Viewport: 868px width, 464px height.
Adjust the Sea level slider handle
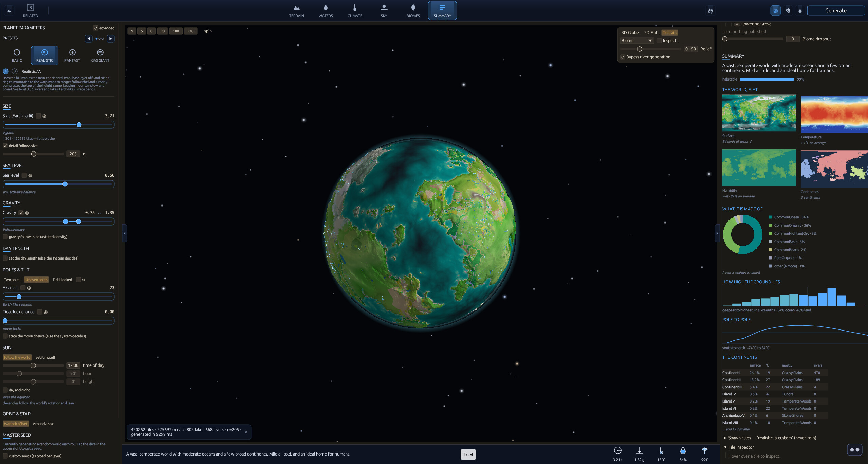coord(65,184)
